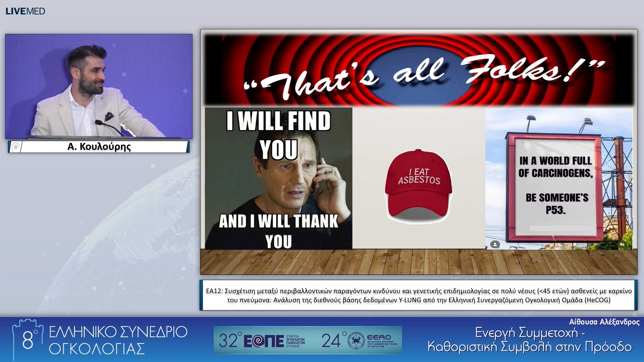Click the 'AND I WILL THANK YOU' caption
This screenshot has height=362, width=644.
tap(278, 231)
